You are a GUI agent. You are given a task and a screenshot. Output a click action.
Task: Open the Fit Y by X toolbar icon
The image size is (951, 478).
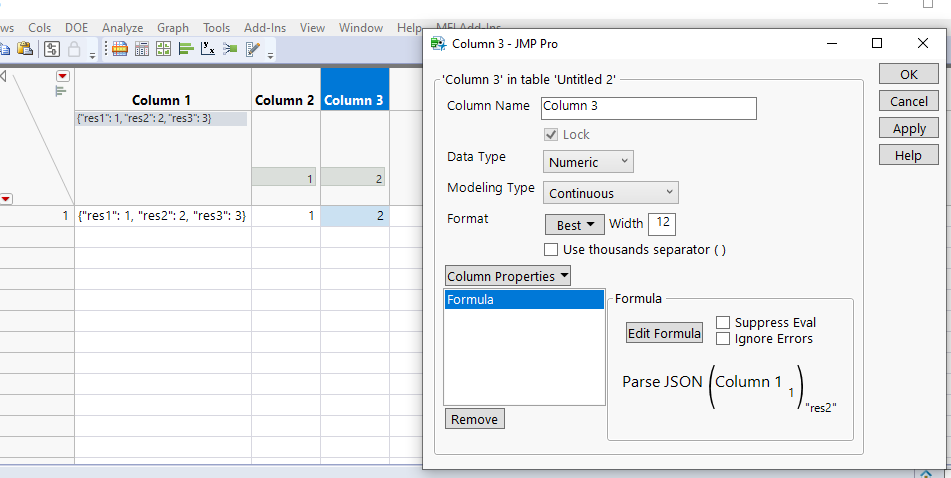click(x=209, y=48)
